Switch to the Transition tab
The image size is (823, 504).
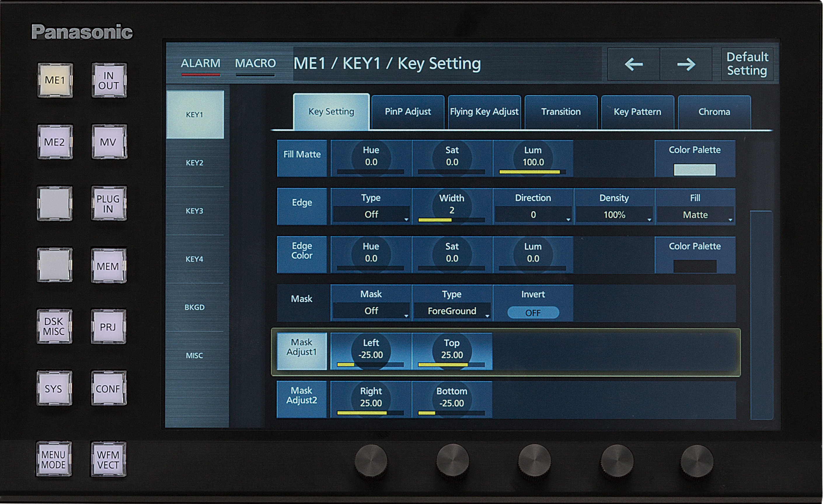pyautogui.click(x=561, y=112)
